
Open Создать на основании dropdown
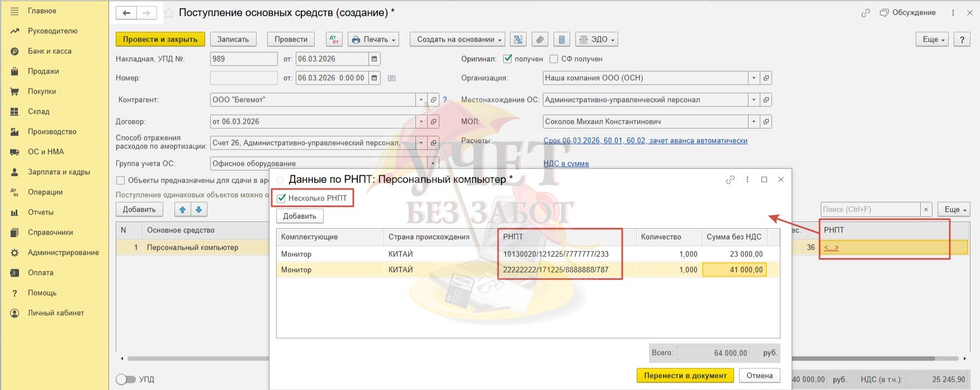[457, 39]
